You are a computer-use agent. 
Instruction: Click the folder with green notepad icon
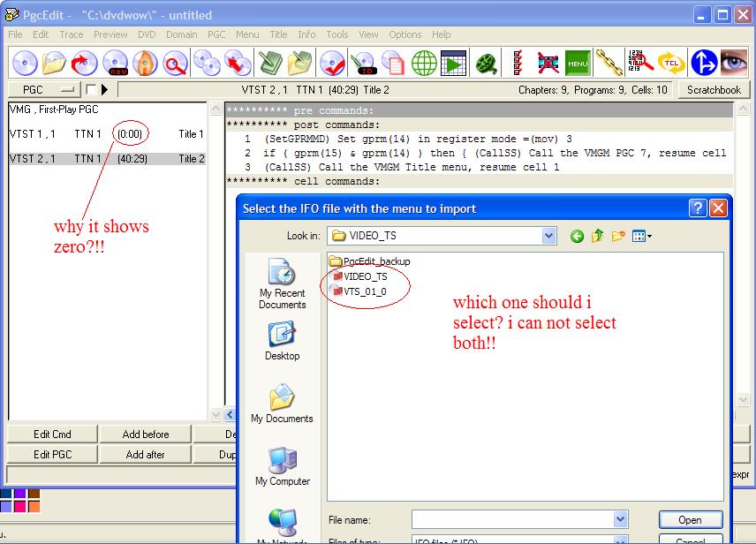tap(300, 64)
